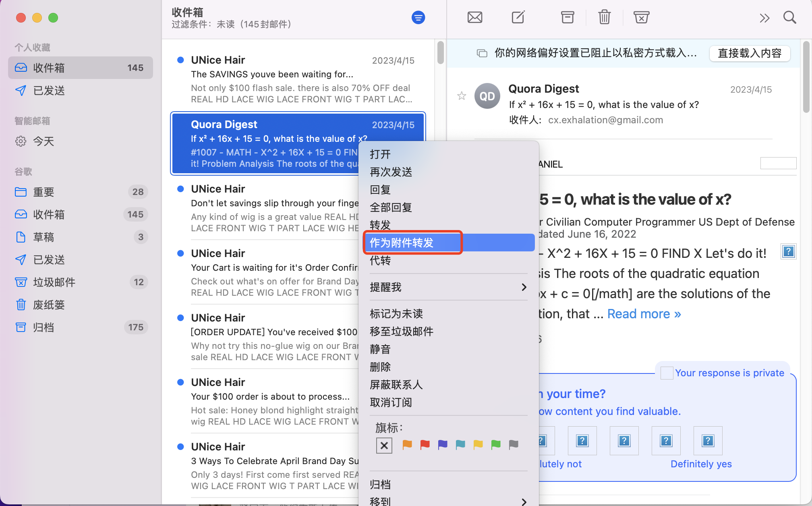
Task: Click the get new mail envelope icon
Action: [x=475, y=17]
